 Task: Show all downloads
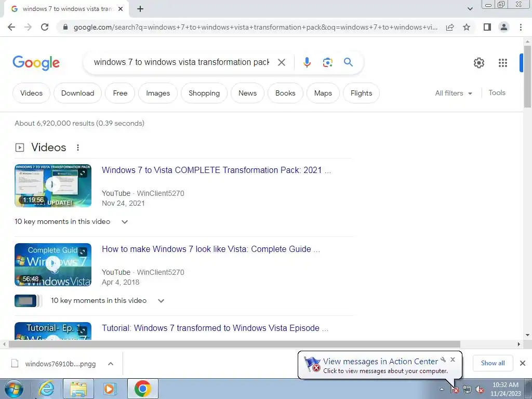pos(493,363)
